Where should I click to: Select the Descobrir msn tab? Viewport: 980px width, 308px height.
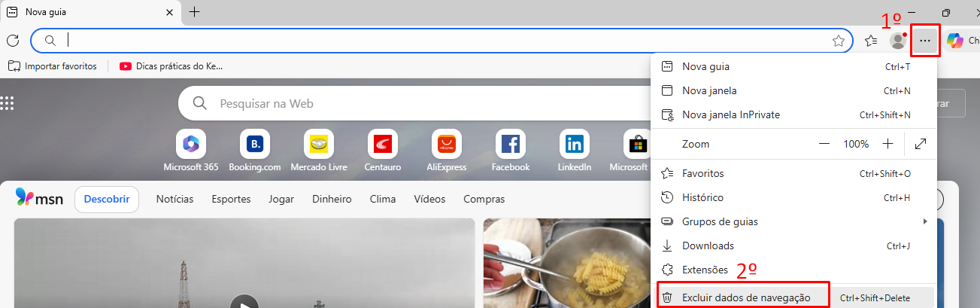107,200
